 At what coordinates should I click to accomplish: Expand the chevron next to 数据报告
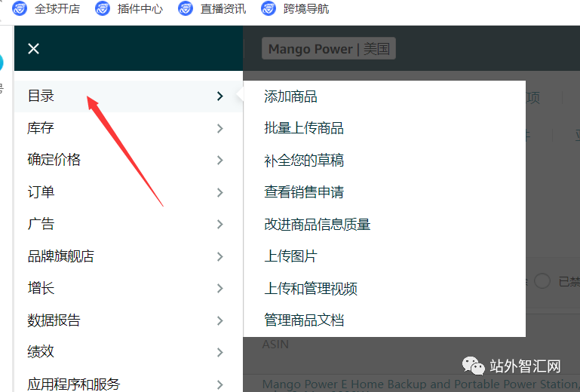coord(220,320)
